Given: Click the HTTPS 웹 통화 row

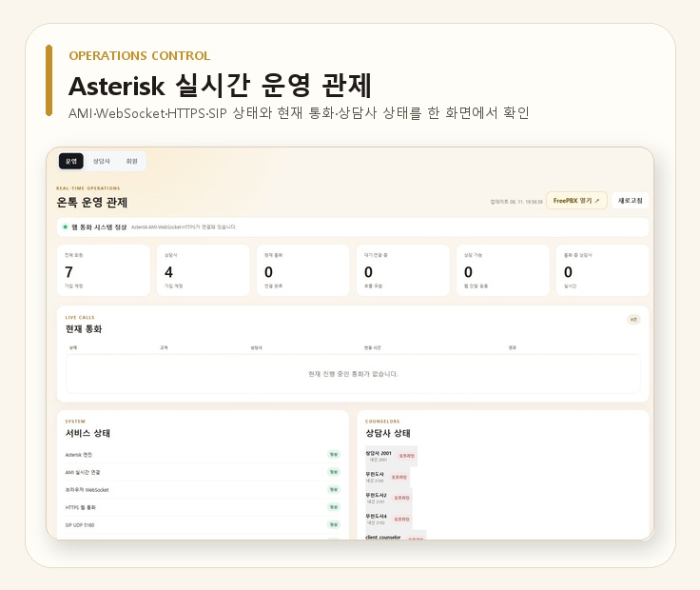Looking at the screenshot, I should click(x=203, y=507).
